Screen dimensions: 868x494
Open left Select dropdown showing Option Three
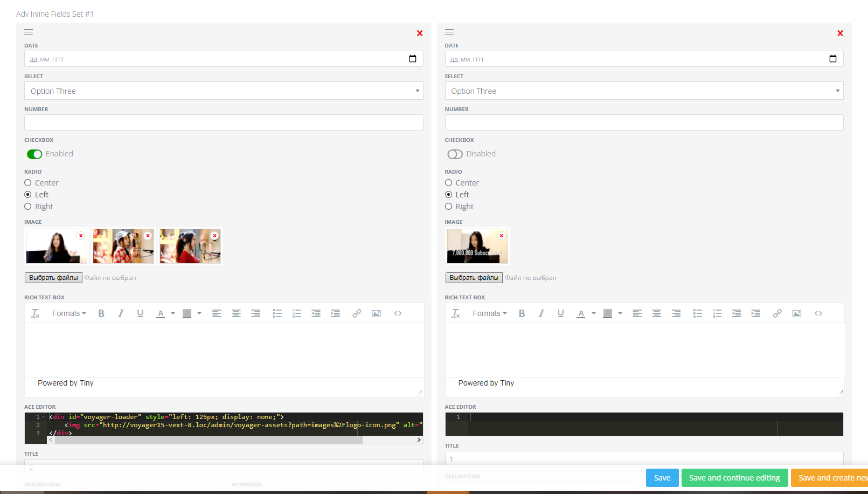(224, 91)
